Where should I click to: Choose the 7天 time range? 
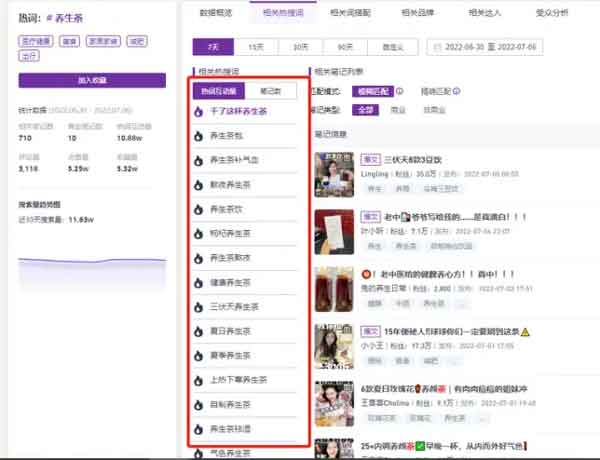(213, 47)
